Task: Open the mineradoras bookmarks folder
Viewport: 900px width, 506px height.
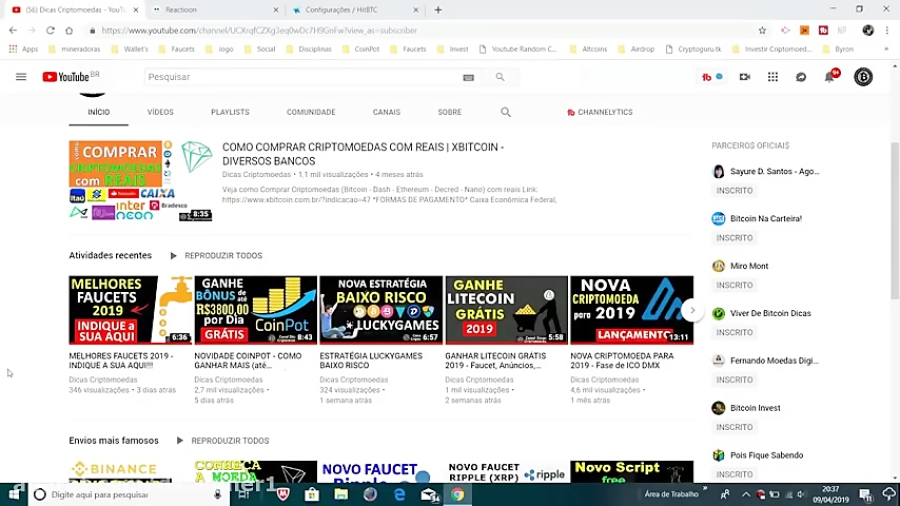Action: 75,49
